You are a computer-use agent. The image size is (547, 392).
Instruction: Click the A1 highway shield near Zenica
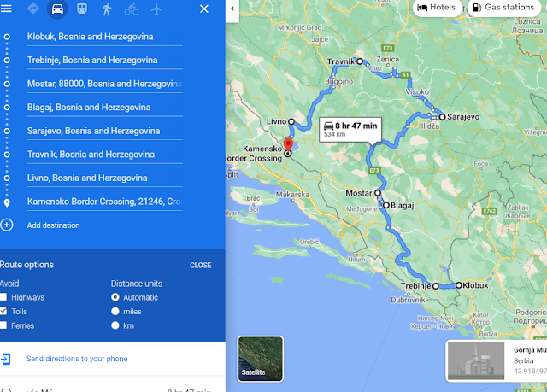(404, 75)
